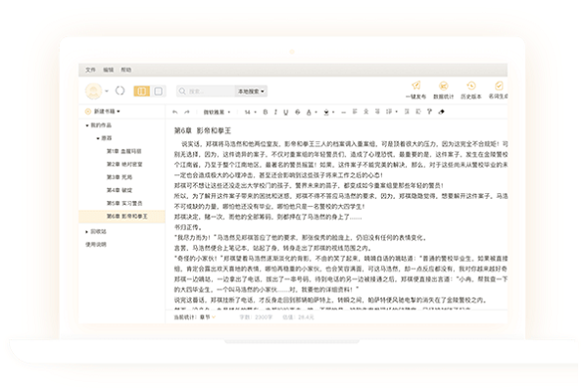This screenshot has height=392, width=585.
Task: Toggle bold formatting
Action: [x=266, y=112]
